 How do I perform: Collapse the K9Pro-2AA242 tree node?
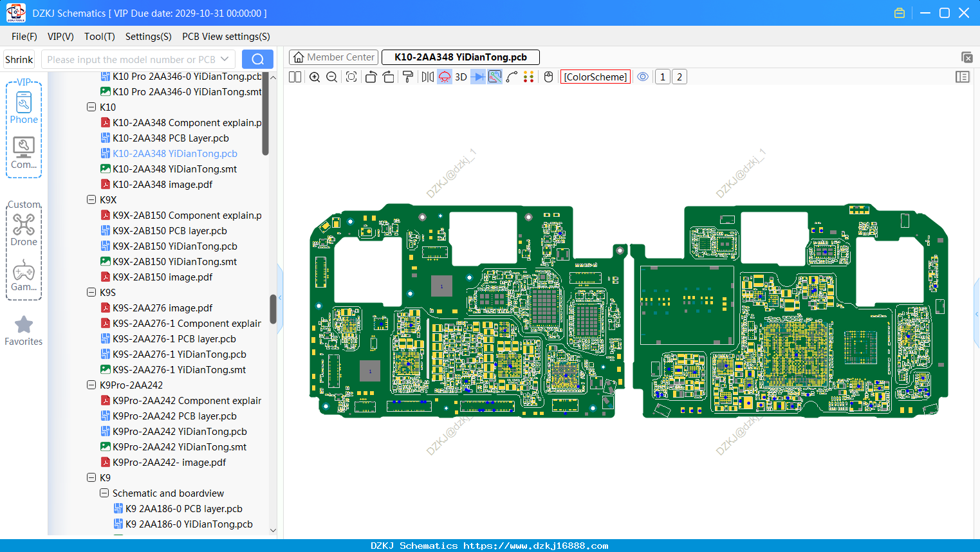pyautogui.click(x=91, y=385)
